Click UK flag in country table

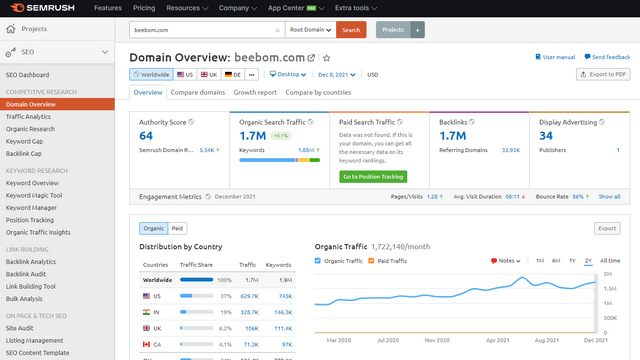tap(146, 328)
